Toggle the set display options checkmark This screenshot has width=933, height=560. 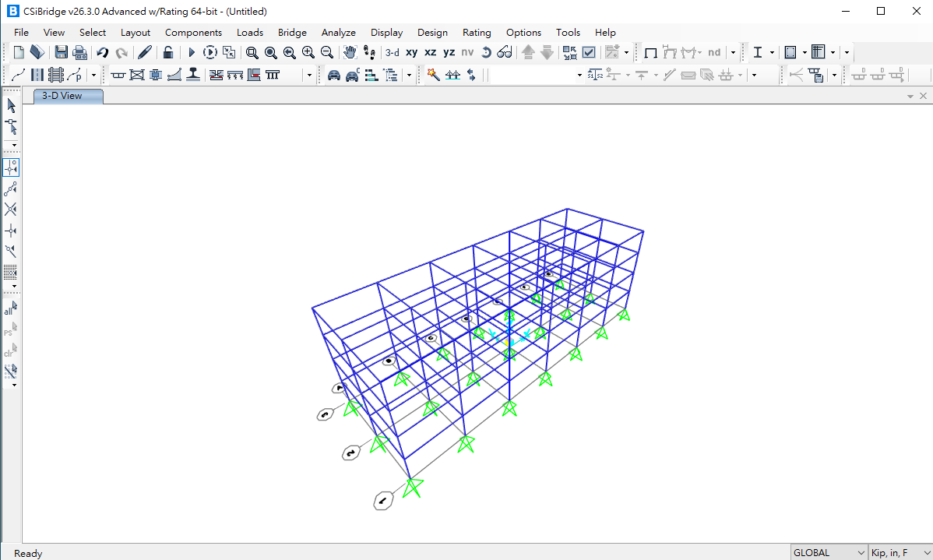tap(589, 52)
